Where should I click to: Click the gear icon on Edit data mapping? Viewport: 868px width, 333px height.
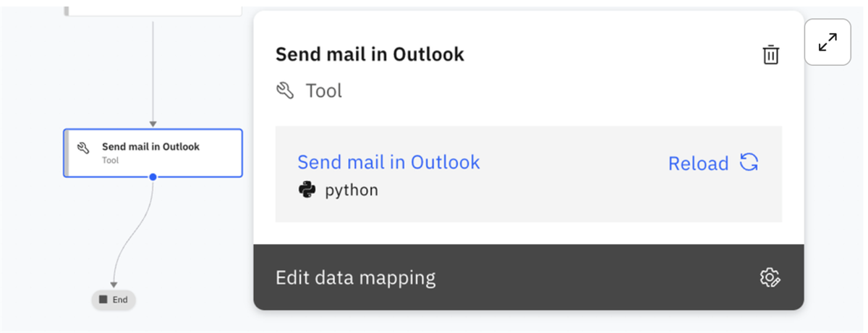pos(770,278)
